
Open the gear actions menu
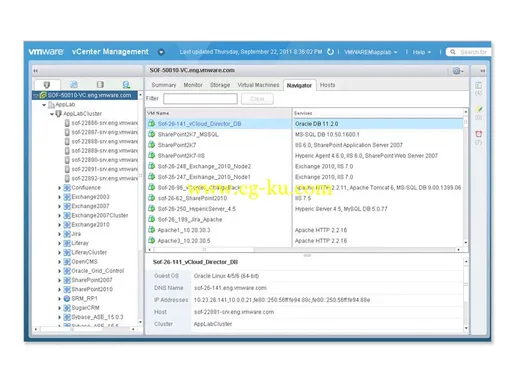[458, 71]
